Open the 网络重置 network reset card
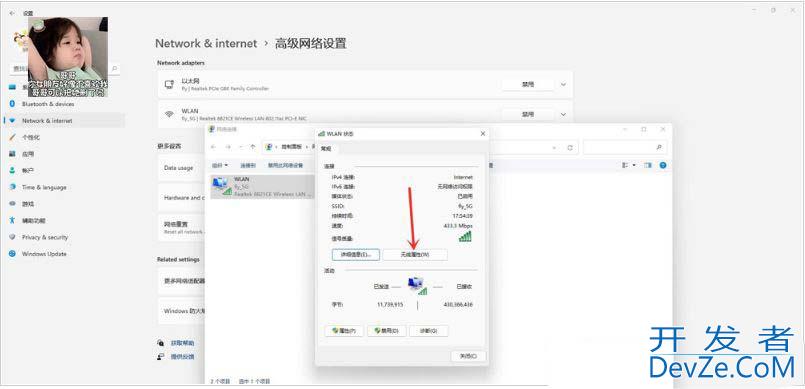This screenshot has width=805, height=389. pos(182,227)
